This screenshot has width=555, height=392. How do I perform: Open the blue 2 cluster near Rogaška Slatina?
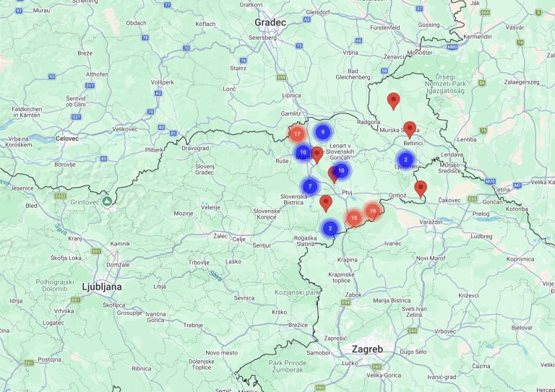[330, 228]
